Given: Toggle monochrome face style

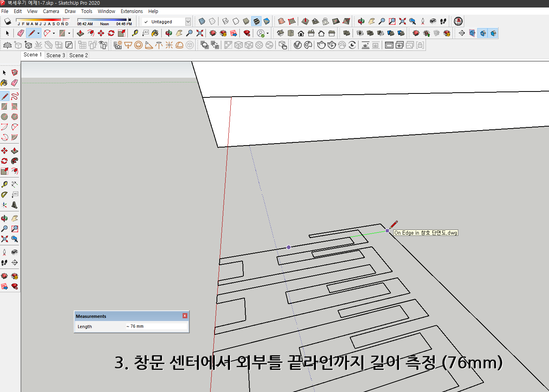Looking at the screenshot, I should click(266, 21).
